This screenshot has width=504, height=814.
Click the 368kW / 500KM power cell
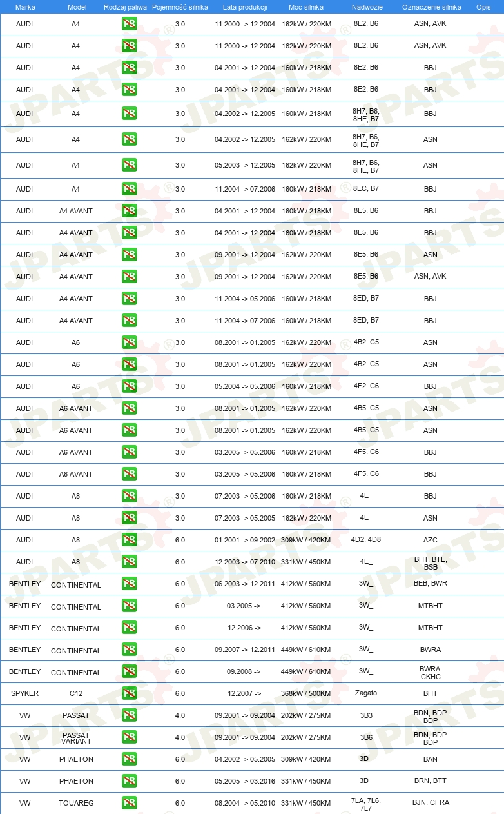[306, 694]
